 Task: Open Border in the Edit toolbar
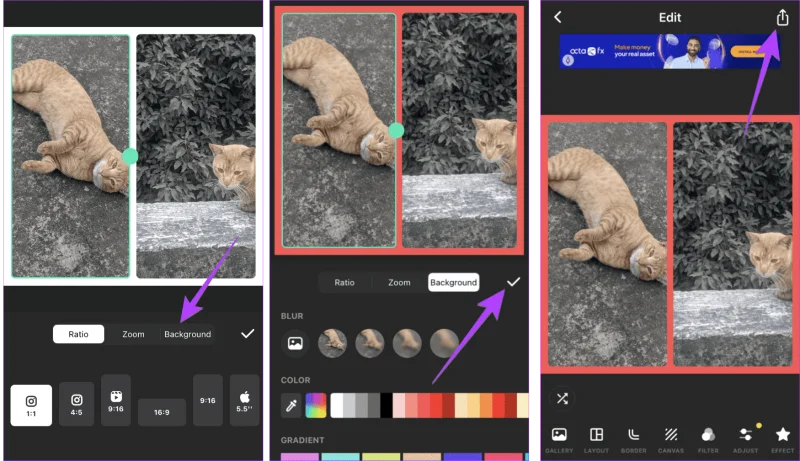pyautogui.click(x=634, y=440)
